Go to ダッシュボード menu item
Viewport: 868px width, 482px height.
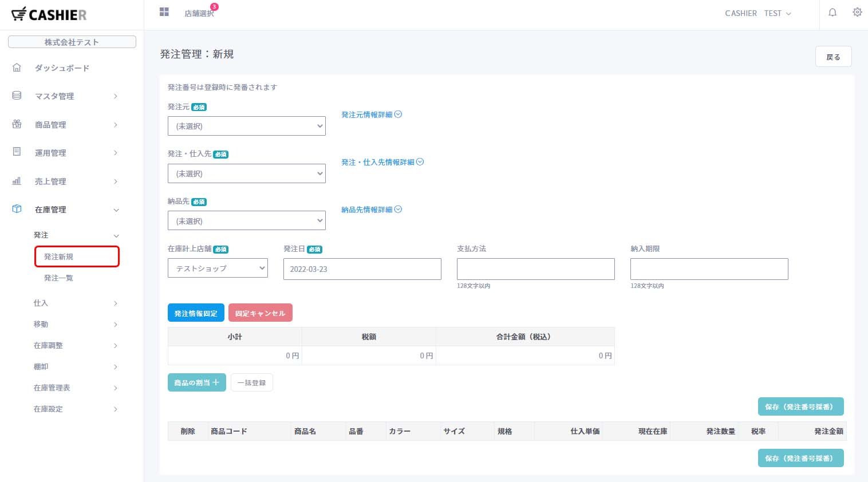point(62,68)
